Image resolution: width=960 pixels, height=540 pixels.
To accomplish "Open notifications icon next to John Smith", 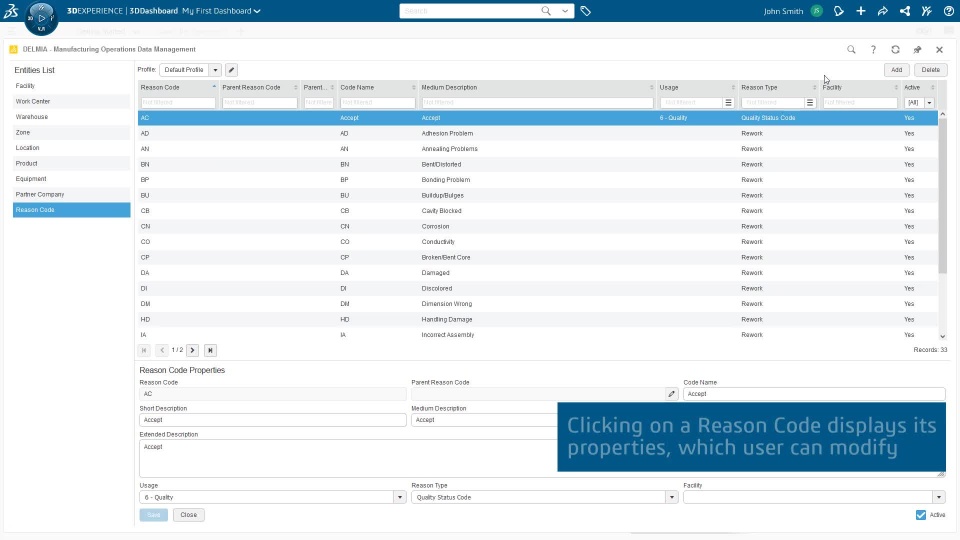I will pyautogui.click(x=839, y=11).
